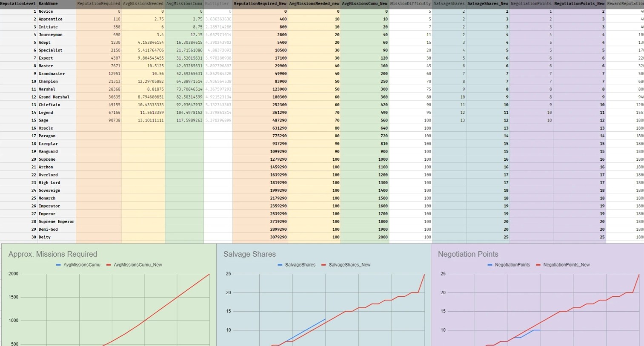The width and height of the screenshot is (644, 346).
Task: Click the Monarch rank cell
Action: [x=57, y=199]
